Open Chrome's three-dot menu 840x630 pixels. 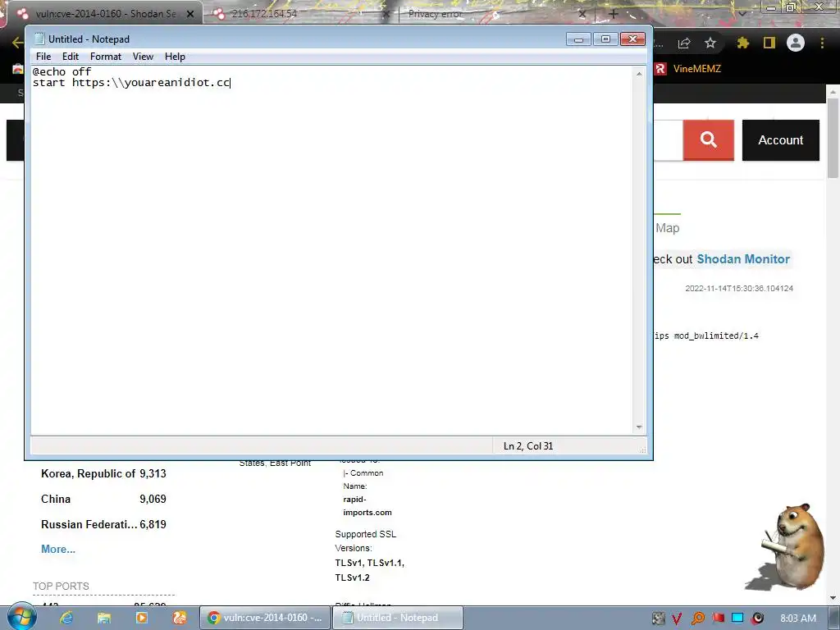point(822,43)
